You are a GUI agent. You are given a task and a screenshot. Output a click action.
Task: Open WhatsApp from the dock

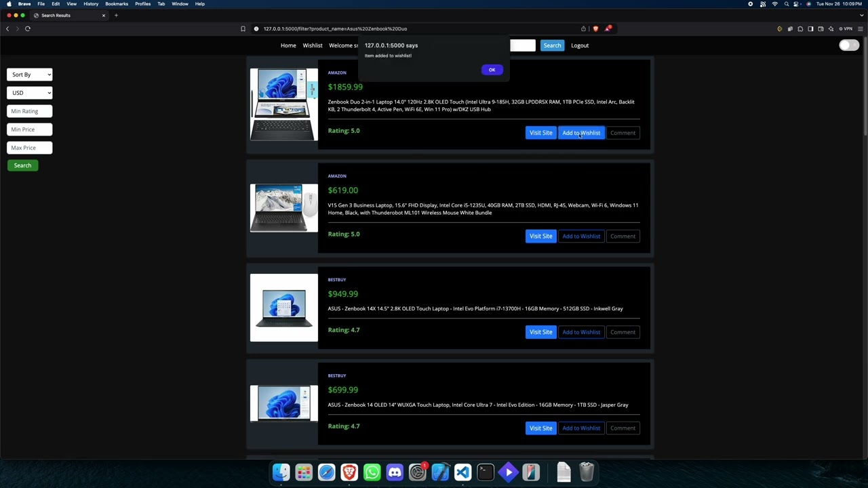click(372, 472)
